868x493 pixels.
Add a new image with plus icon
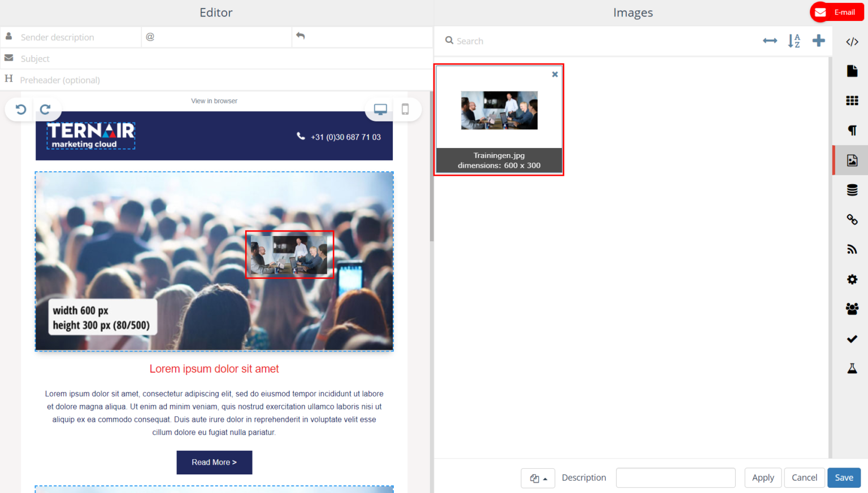tap(819, 41)
